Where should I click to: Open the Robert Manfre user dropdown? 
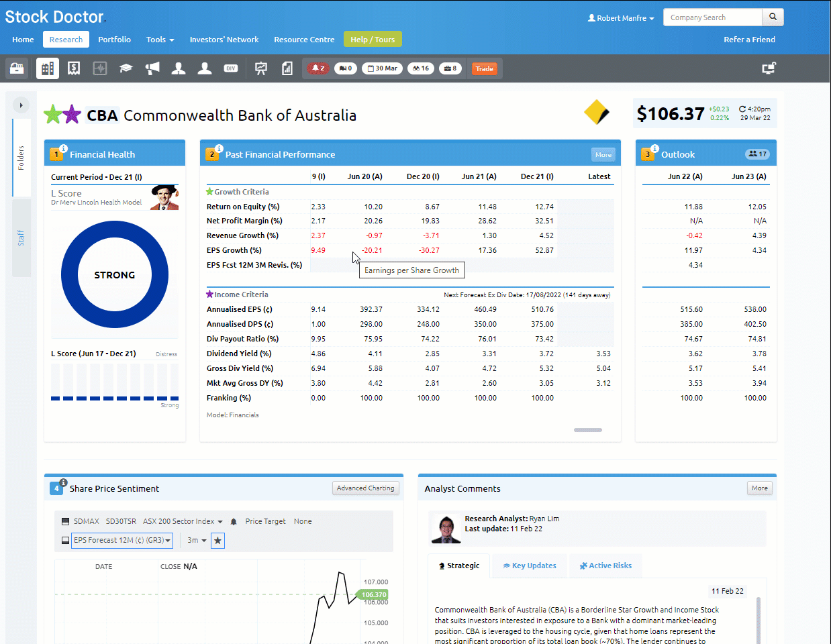click(621, 18)
